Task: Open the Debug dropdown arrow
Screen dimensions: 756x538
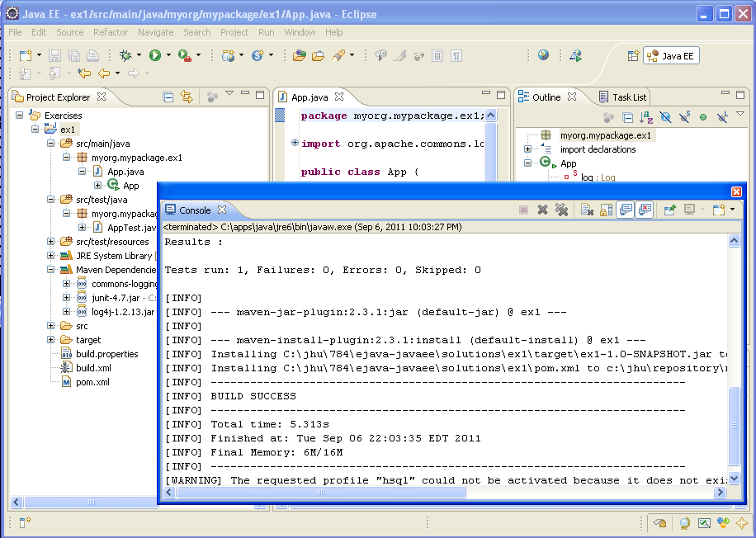Action: tap(139, 55)
